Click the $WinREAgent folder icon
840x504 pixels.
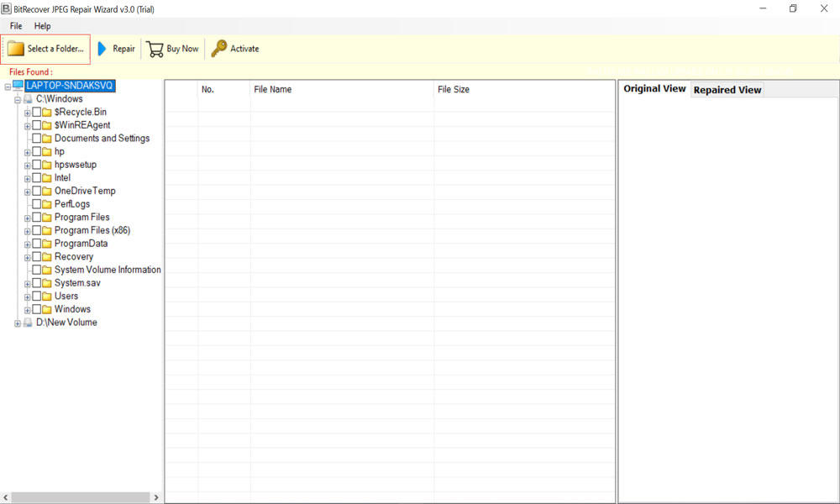[46, 125]
